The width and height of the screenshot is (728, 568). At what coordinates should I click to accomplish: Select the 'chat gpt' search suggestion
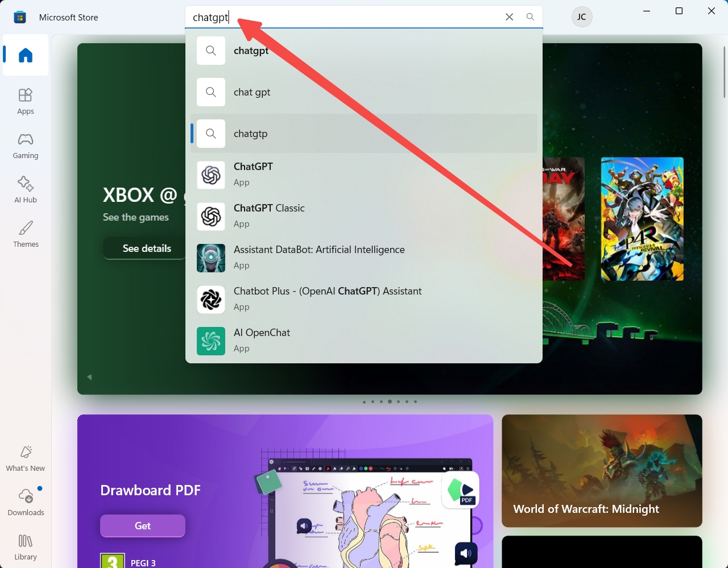point(364,92)
